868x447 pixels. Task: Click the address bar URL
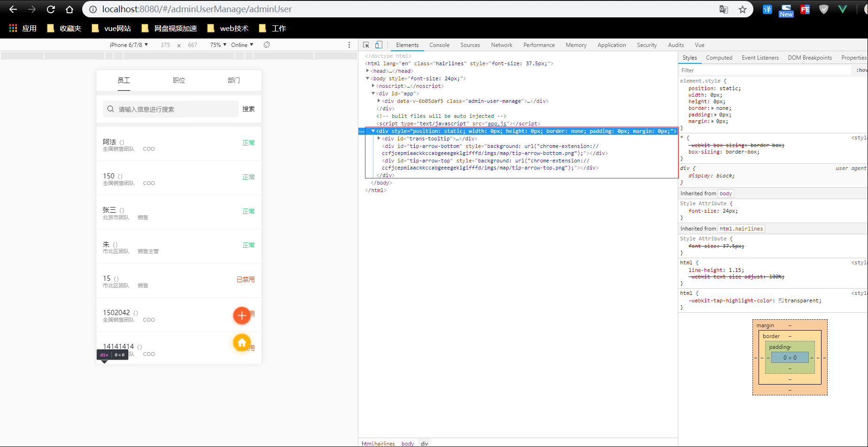[x=197, y=9]
